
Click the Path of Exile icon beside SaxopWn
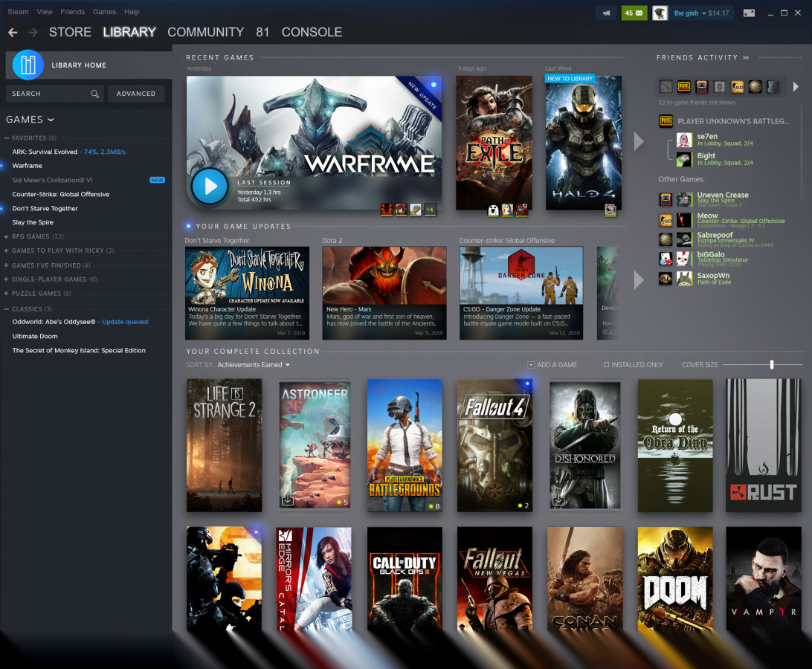(666, 279)
